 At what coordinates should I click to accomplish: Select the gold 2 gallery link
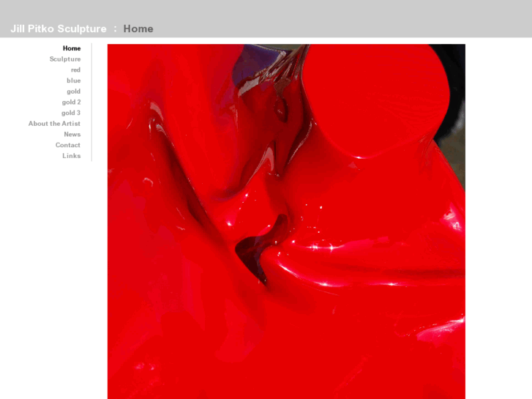tap(71, 102)
